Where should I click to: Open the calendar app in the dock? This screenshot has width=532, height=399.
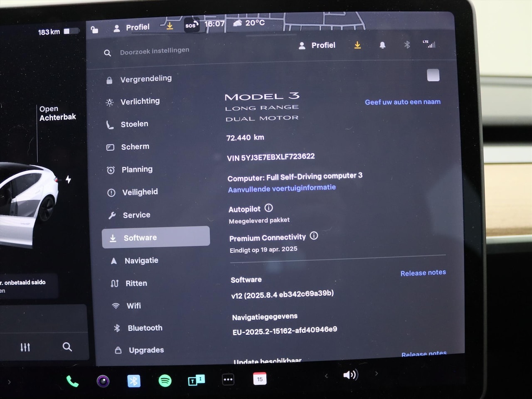(x=260, y=379)
